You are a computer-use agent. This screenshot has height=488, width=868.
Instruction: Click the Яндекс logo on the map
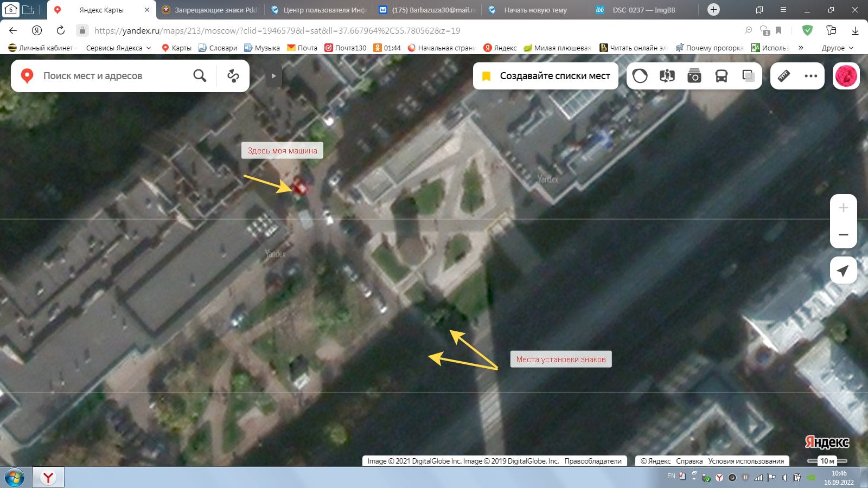click(x=827, y=442)
